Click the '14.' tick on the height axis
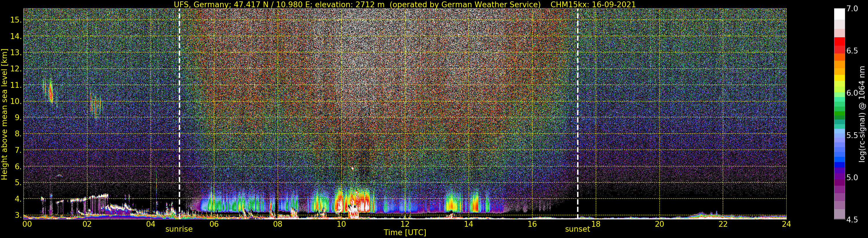Image resolution: width=868 pixels, height=238 pixels. tap(16, 36)
